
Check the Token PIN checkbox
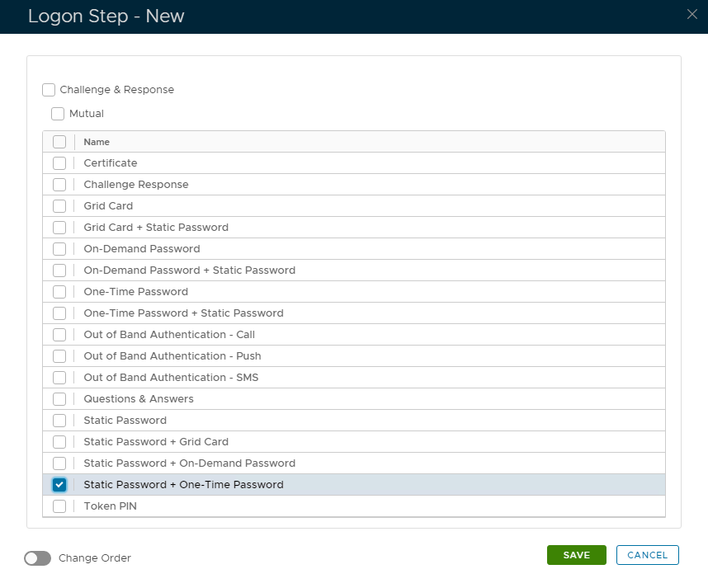point(59,506)
